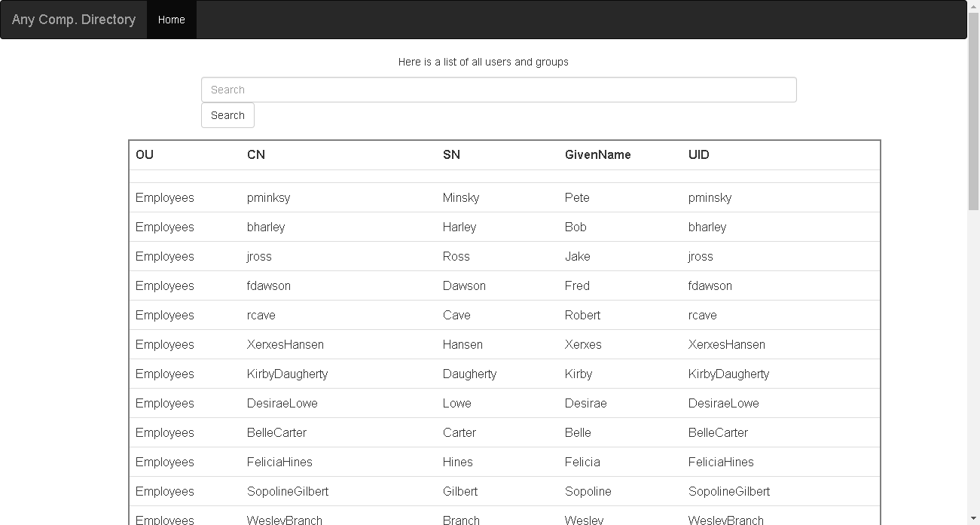Select the UID column header
Screen dimensions: 980x525
pyautogui.click(x=699, y=154)
